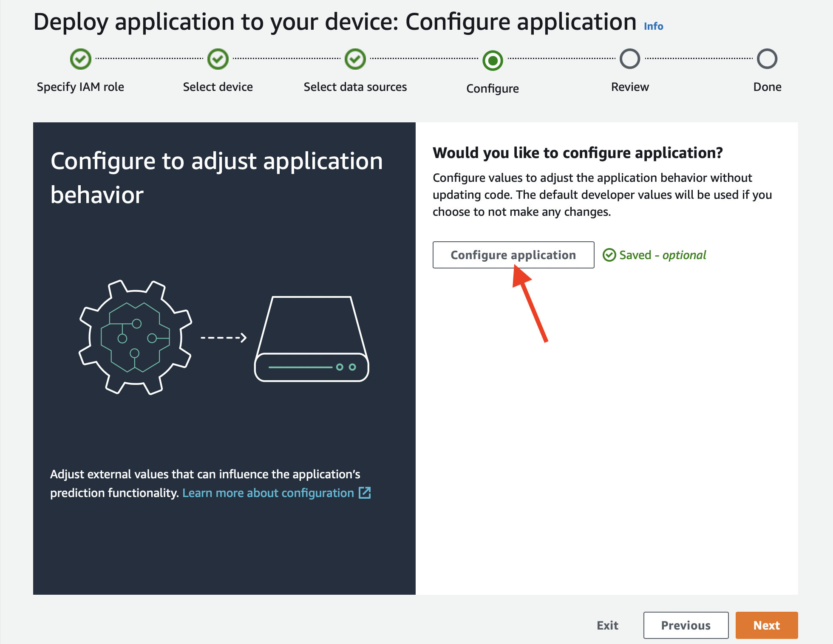Click the external link icon after configuration link
The height and width of the screenshot is (644, 833).
pos(365,493)
